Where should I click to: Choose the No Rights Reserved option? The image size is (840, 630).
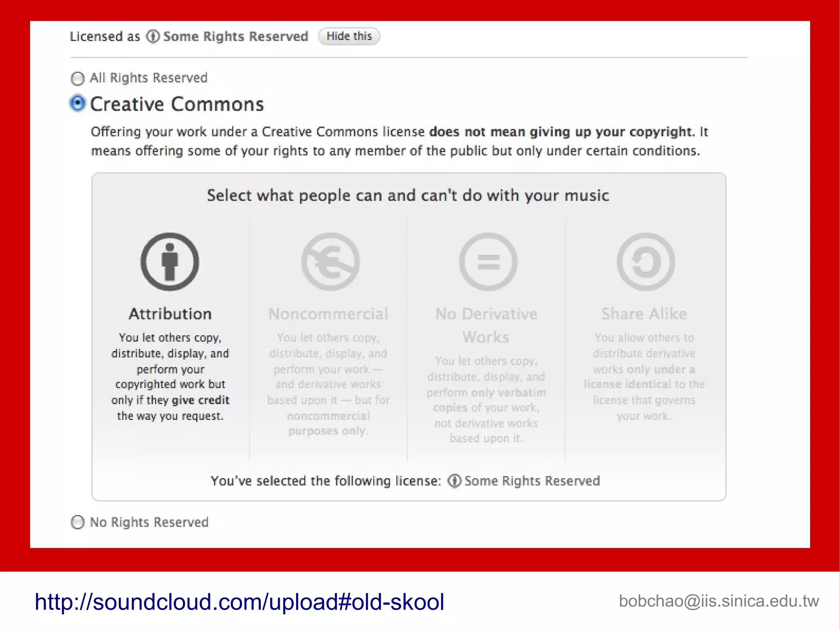78,522
